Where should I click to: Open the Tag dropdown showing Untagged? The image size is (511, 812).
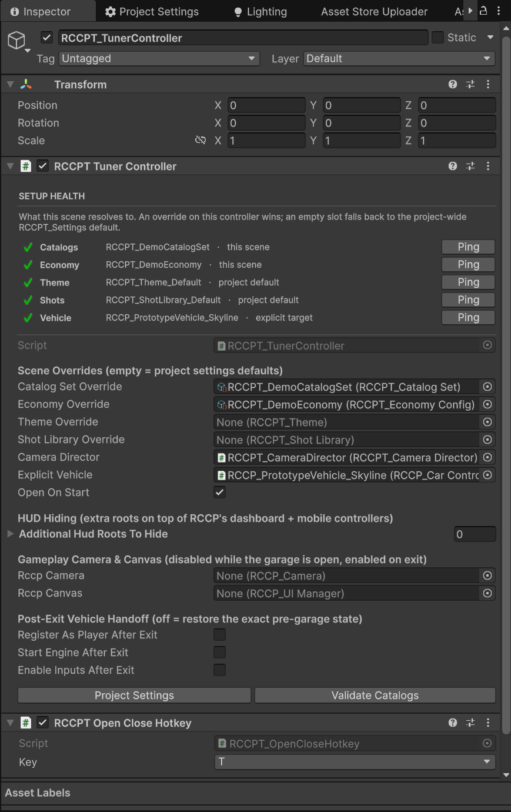[159, 58]
